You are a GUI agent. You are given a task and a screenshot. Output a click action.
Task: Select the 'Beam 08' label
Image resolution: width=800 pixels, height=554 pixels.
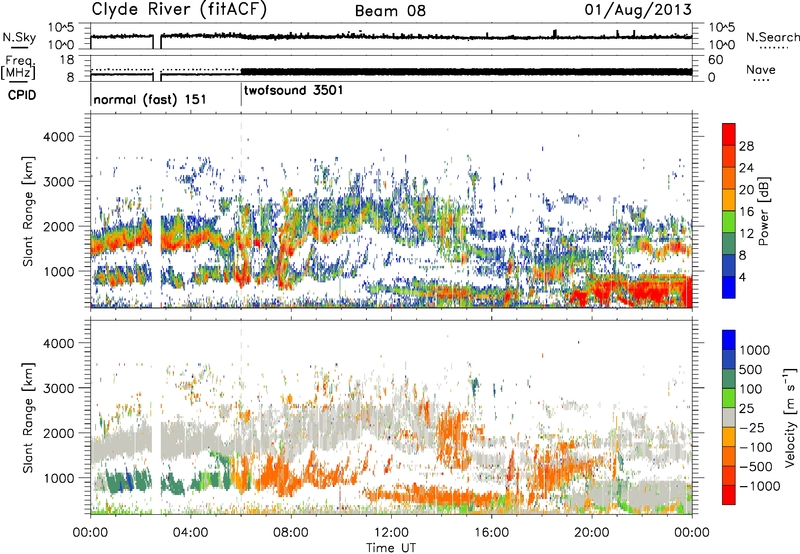(x=390, y=11)
